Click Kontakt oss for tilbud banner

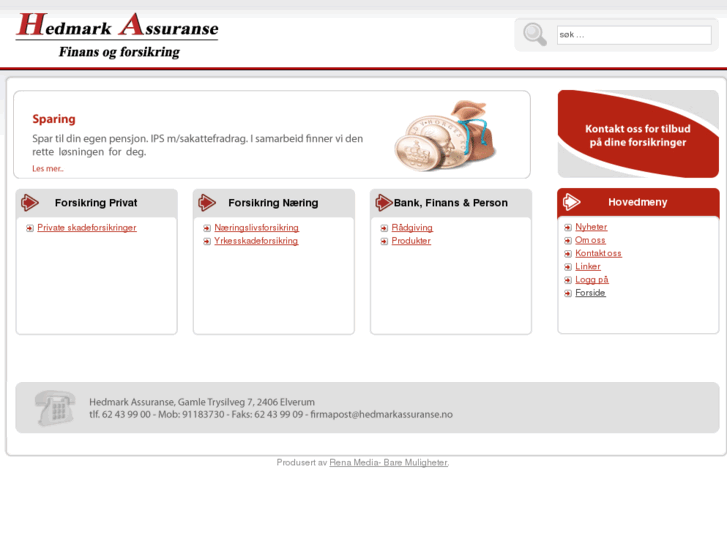point(638,134)
